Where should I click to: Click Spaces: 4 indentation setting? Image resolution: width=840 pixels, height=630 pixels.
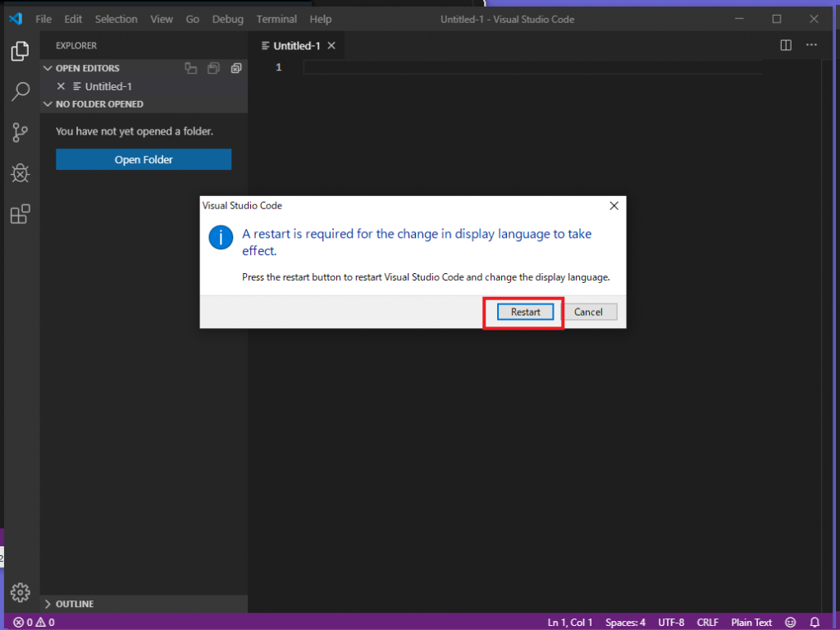click(625, 623)
